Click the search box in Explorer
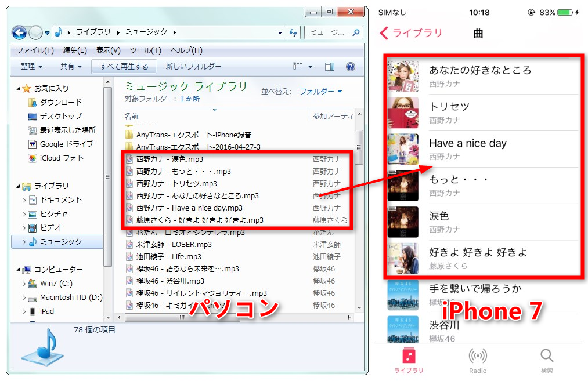This screenshot has width=588, height=381. click(x=333, y=32)
